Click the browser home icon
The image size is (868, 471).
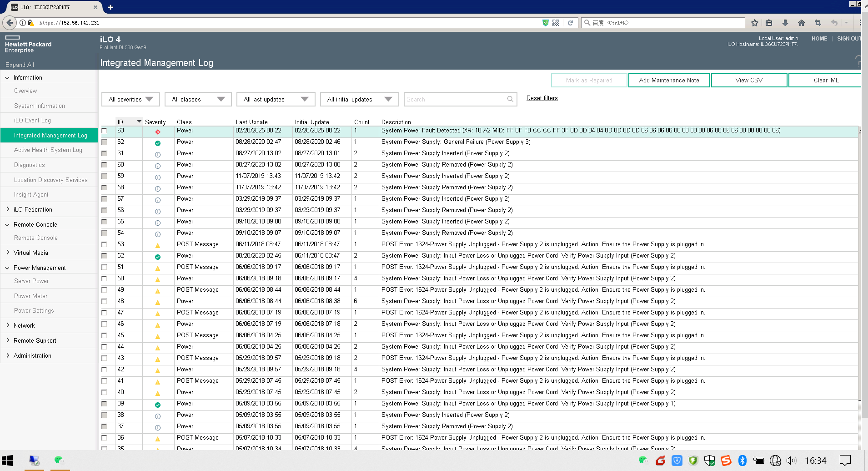[801, 23]
